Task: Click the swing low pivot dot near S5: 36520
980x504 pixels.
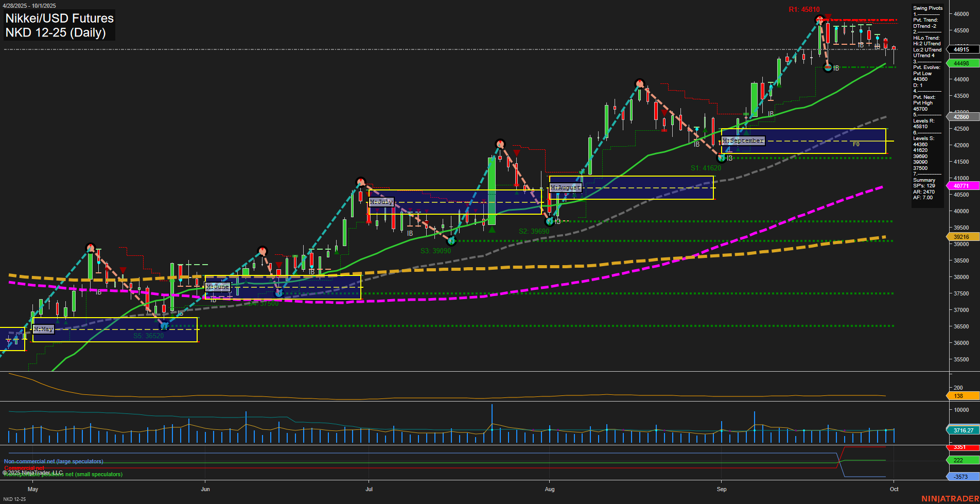Action: [x=165, y=325]
